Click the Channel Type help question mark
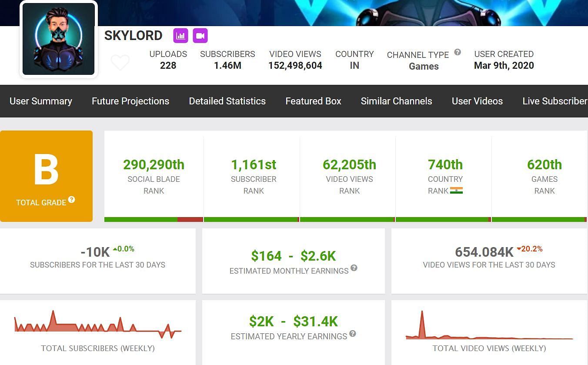 point(458,52)
